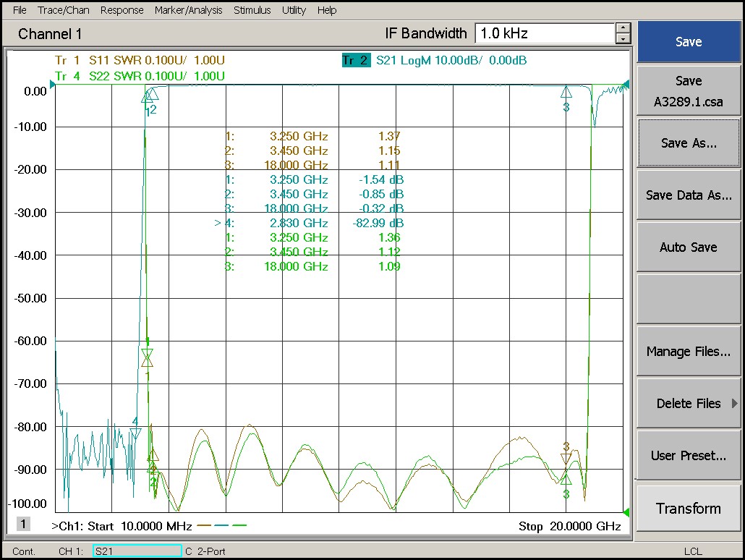Screen dimensions: 745x560
Task: Click the blank softkey below Auto Save
Action: tap(689, 299)
